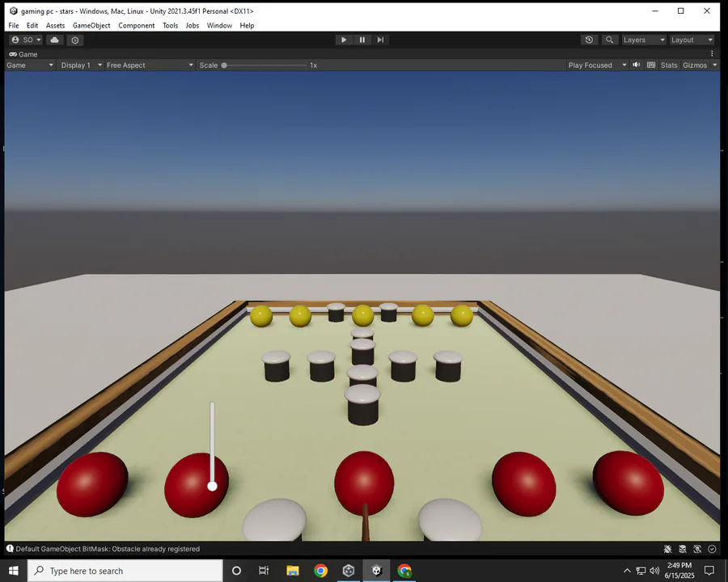Open Unity Hub taskbar icon
The width and height of the screenshot is (728, 582).
coord(349,571)
